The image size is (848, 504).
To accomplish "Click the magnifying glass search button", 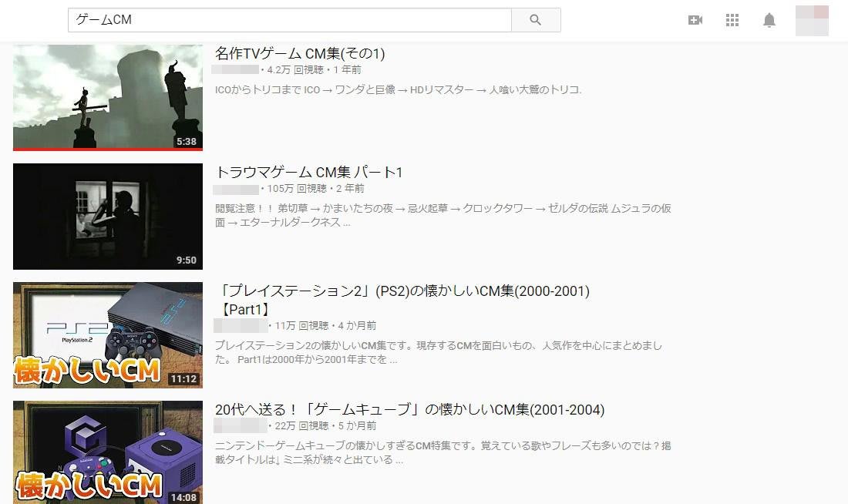I will 536,20.
